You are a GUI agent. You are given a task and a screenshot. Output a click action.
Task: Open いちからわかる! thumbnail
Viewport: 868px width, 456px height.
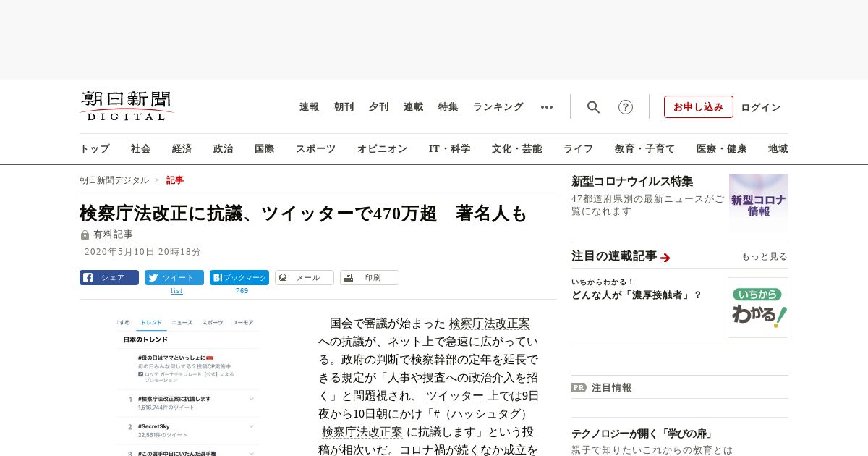pos(758,308)
